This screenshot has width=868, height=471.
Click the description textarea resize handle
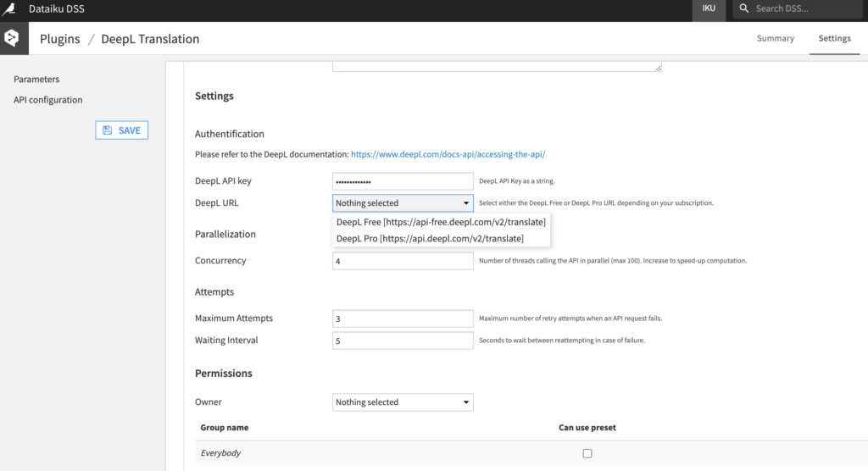pyautogui.click(x=658, y=68)
